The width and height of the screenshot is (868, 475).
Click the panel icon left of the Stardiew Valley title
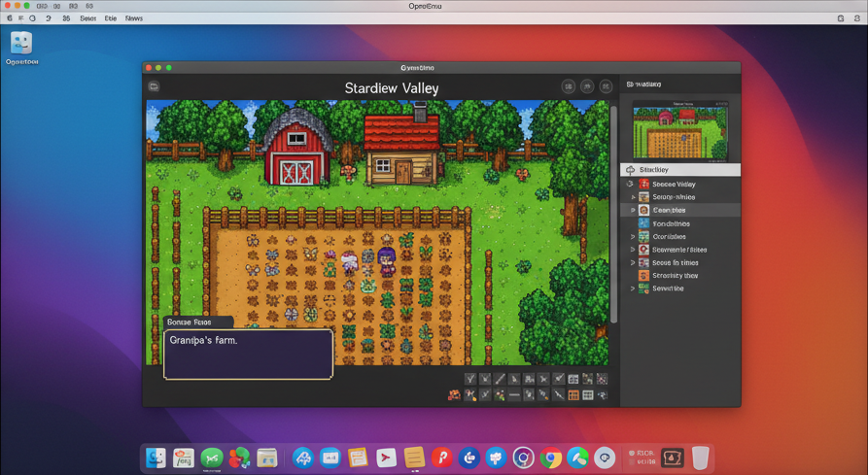click(x=154, y=87)
